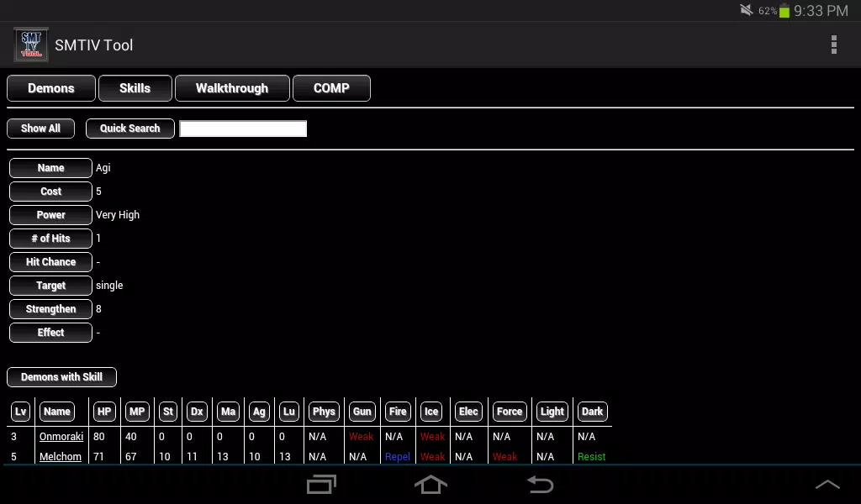Switch to the Skills tab
The width and height of the screenshot is (861, 504).
(135, 88)
